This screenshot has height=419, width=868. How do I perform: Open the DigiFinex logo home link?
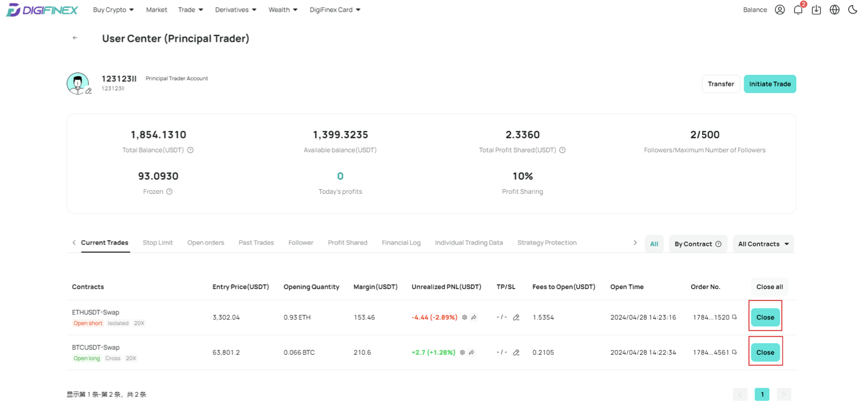point(42,10)
